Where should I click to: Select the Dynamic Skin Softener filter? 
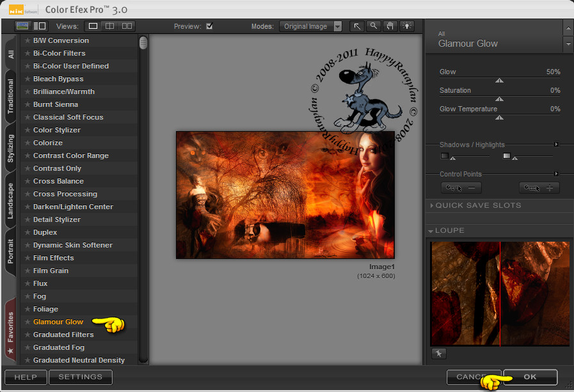(x=79, y=245)
